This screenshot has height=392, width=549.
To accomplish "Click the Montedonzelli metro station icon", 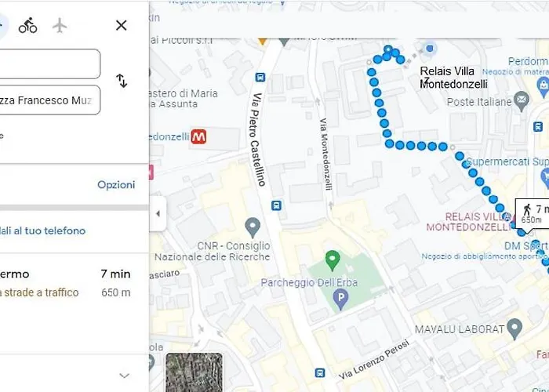I will [198, 136].
